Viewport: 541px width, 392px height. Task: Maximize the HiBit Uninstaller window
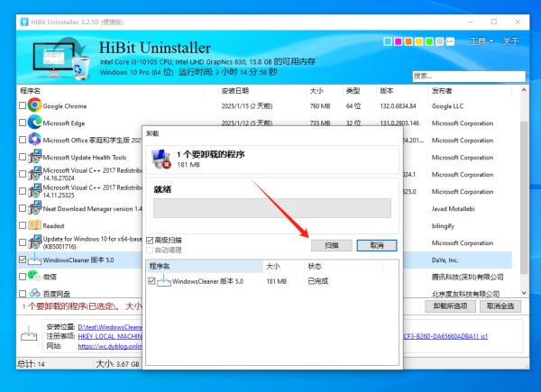click(494, 22)
